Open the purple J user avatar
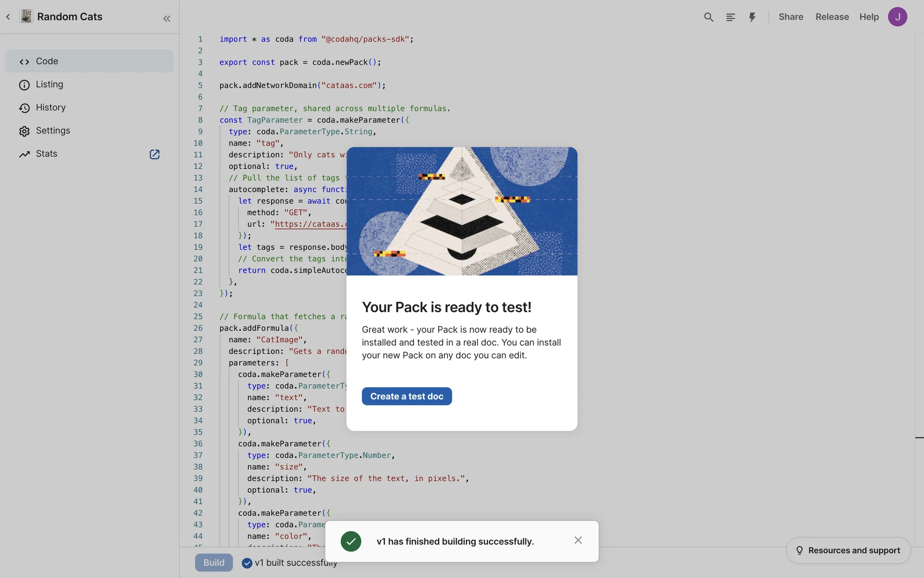924x578 pixels. [897, 17]
